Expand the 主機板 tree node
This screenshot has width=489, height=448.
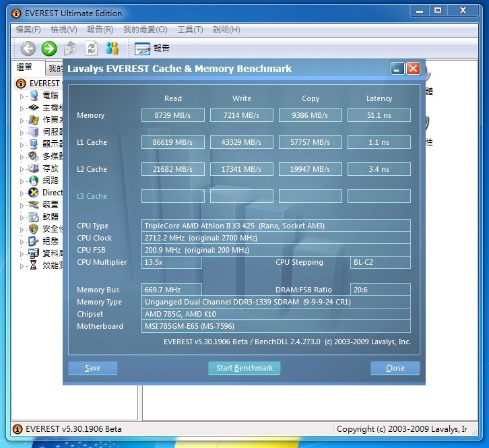point(22,108)
